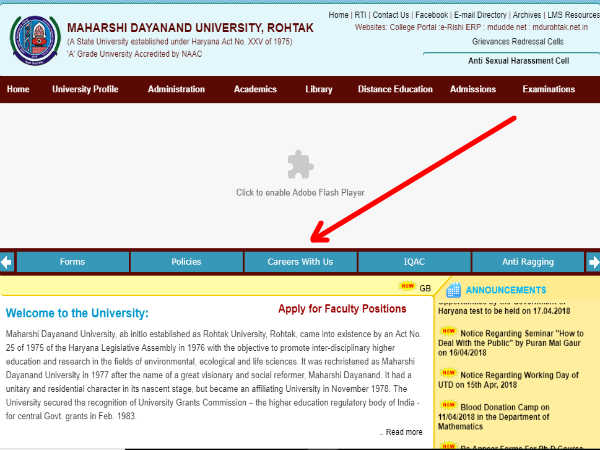Open the E-mail Directory link
The image size is (600, 450).
(480, 15)
